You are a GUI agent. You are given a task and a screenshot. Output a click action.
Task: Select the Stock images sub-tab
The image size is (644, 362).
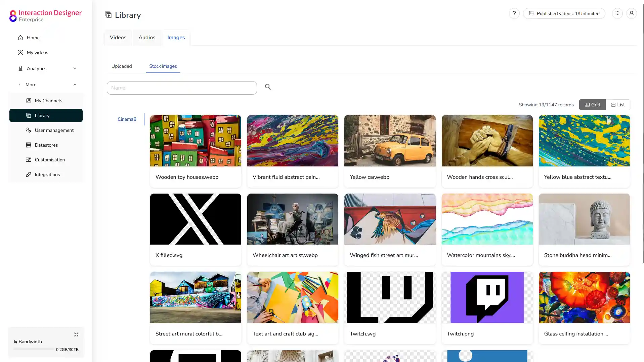coord(163,66)
